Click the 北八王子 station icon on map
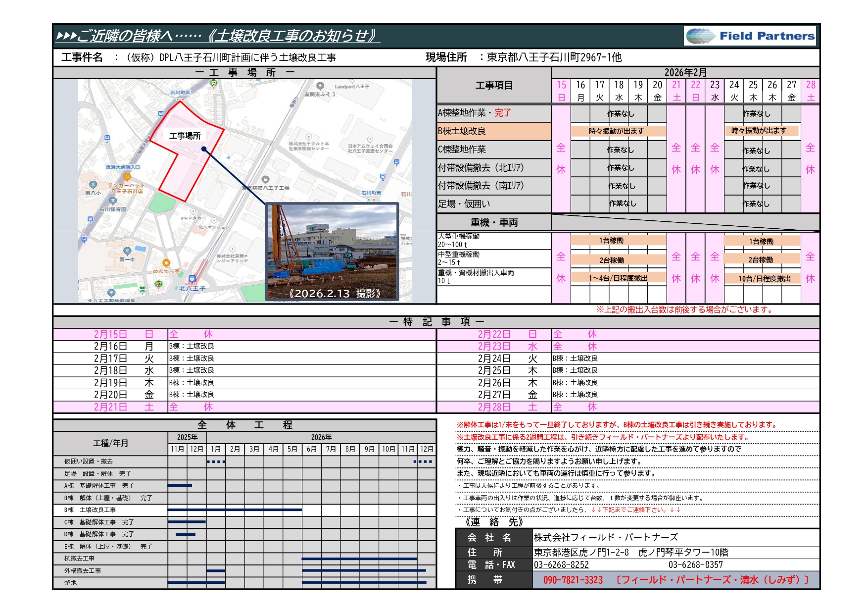 [193, 280]
